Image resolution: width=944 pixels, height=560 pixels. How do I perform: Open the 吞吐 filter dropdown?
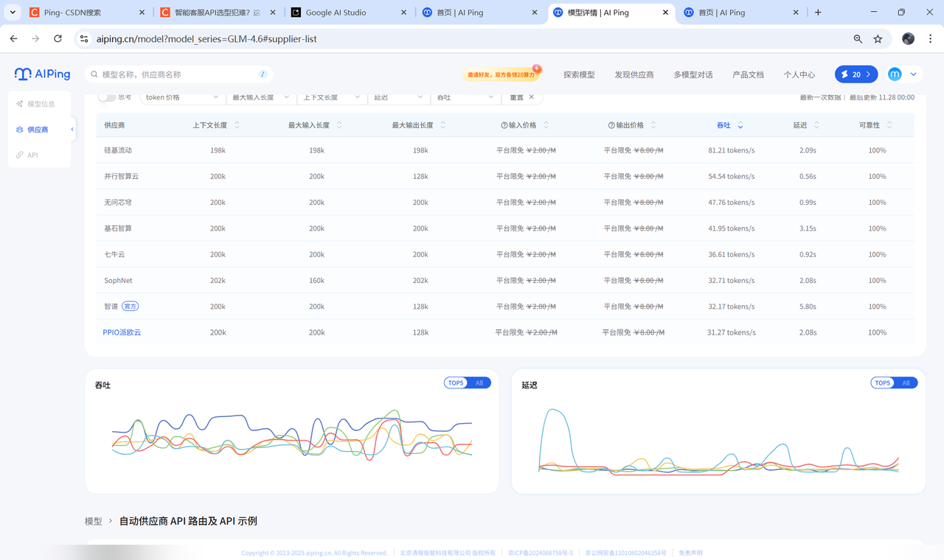point(466,97)
